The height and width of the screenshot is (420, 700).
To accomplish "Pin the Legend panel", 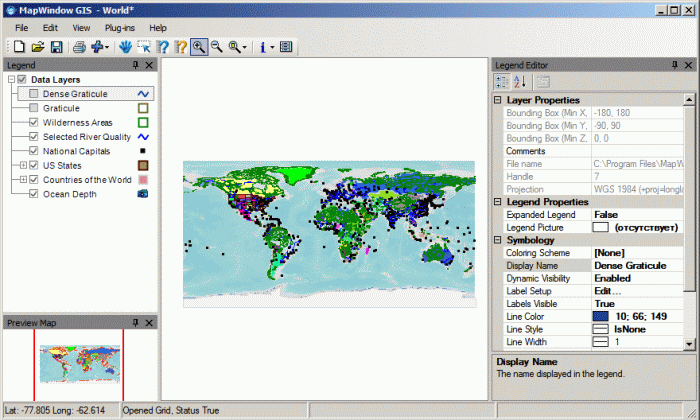I will [135, 65].
